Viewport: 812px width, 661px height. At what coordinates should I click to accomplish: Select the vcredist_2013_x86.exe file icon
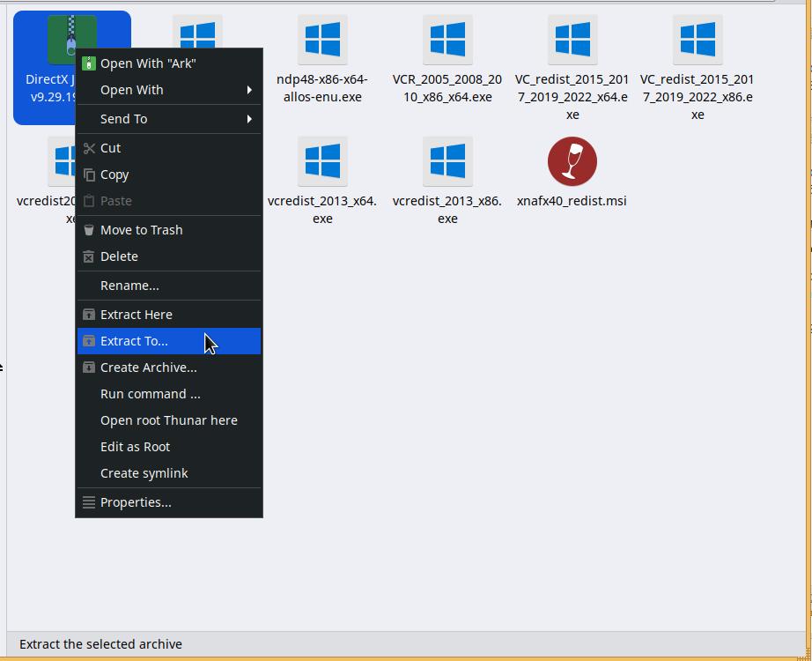447,161
